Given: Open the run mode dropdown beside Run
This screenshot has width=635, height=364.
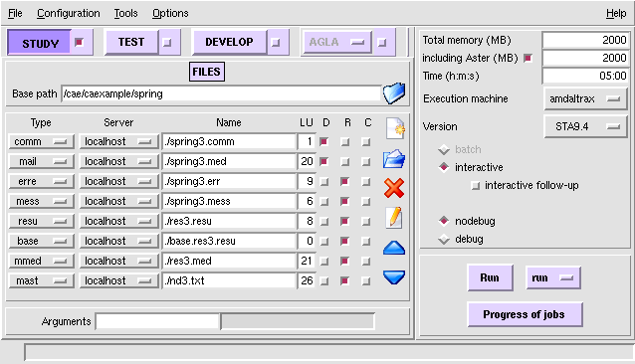Looking at the screenshot, I should click(x=553, y=277).
